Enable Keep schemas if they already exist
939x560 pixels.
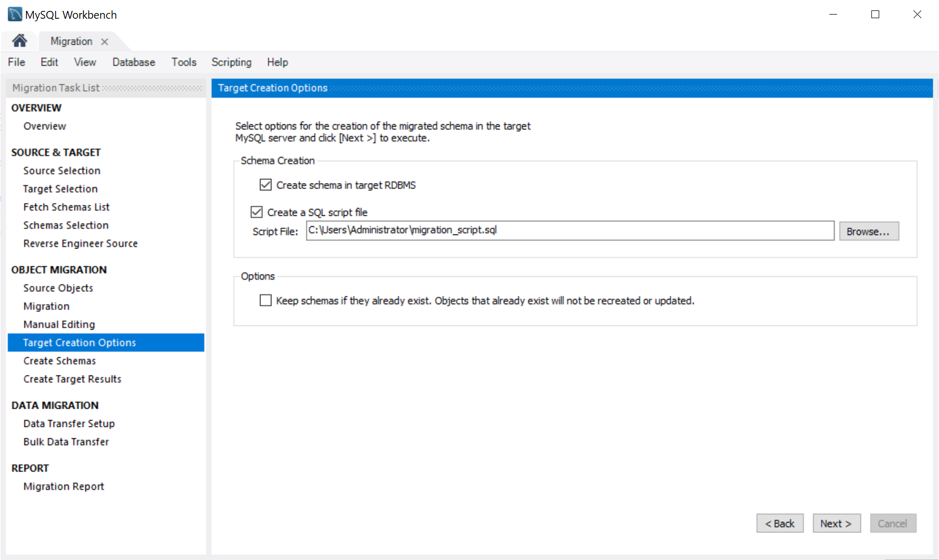[x=266, y=301]
